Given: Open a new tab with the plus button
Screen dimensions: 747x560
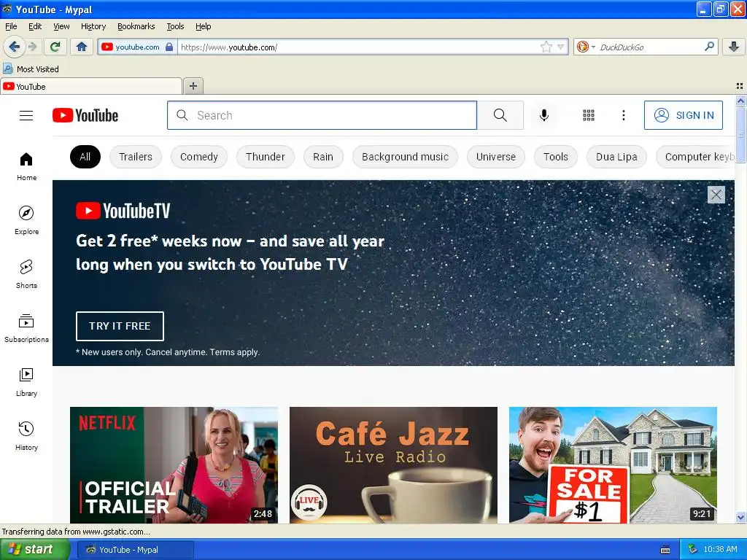Looking at the screenshot, I should pyautogui.click(x=193, y=86).
